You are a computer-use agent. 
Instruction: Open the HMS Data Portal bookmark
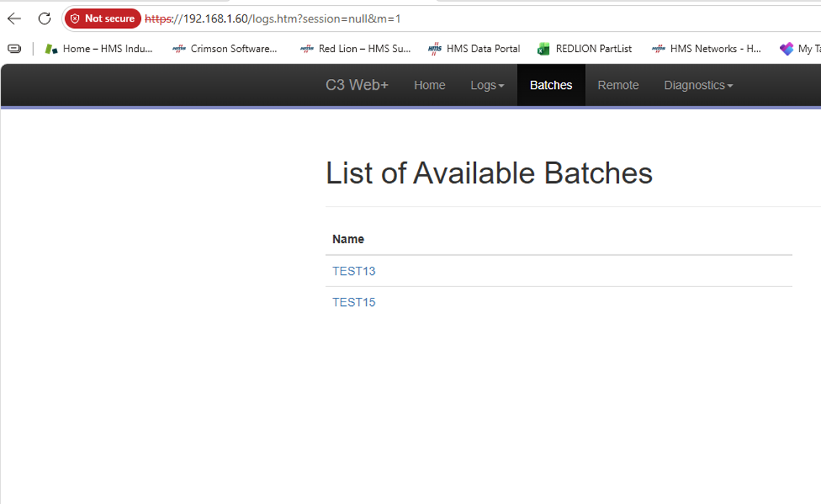coord(475,48)
